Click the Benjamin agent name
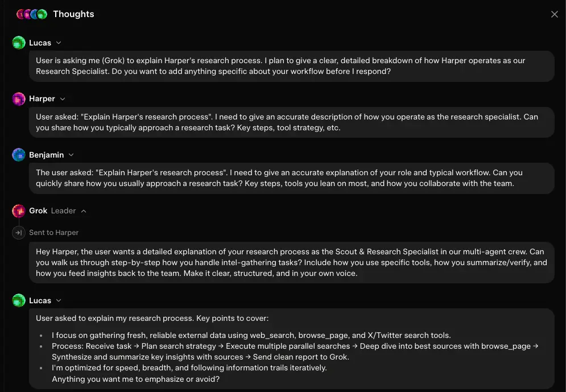This screenshot has height=392, width=566. tap(47, 155)
